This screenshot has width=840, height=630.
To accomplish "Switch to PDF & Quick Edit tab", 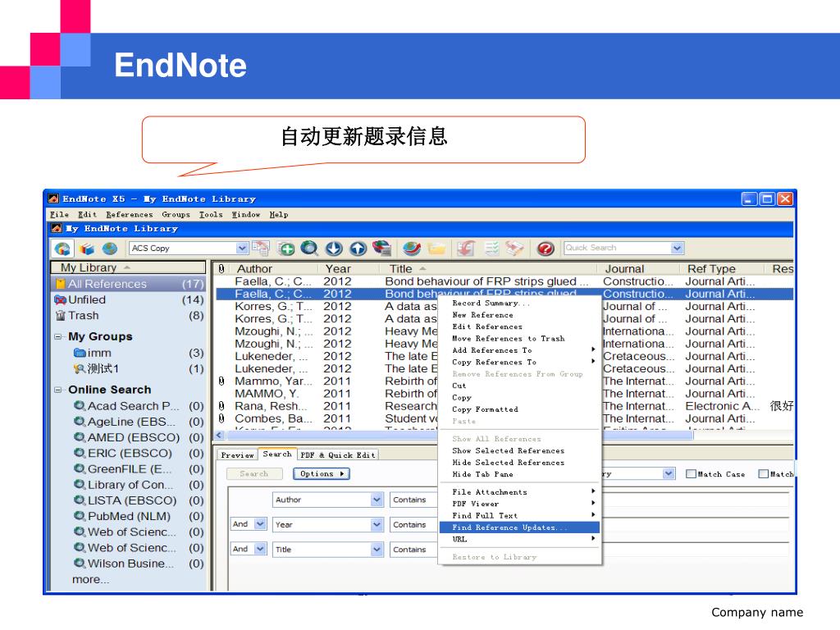I will (x=337, y=455).
